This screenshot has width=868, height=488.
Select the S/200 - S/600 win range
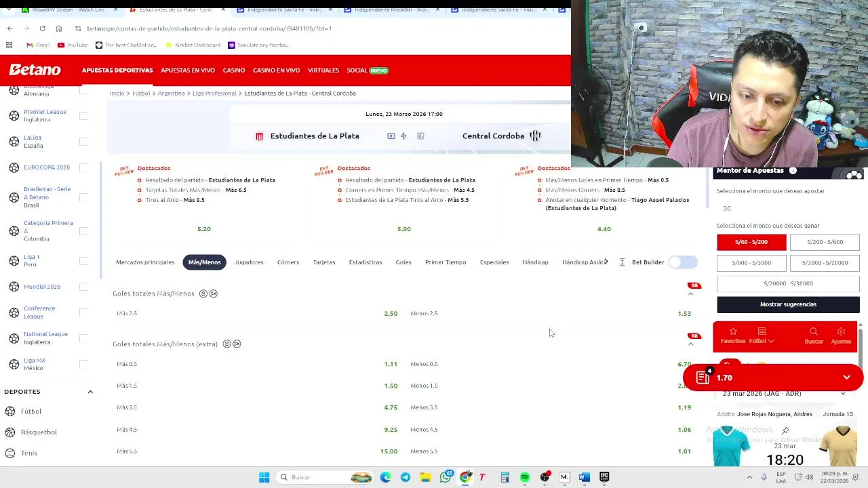pyautogui.click(x=825, y=242)
